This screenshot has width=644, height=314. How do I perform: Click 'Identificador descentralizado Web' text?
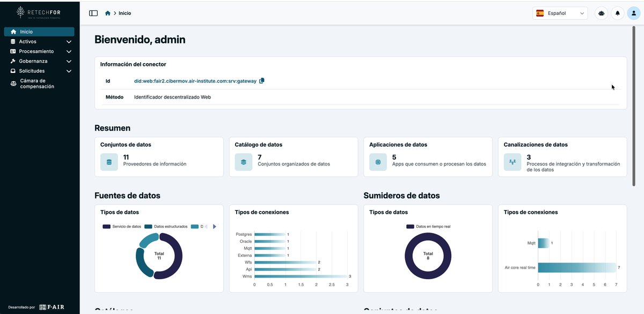pos(172,97)
